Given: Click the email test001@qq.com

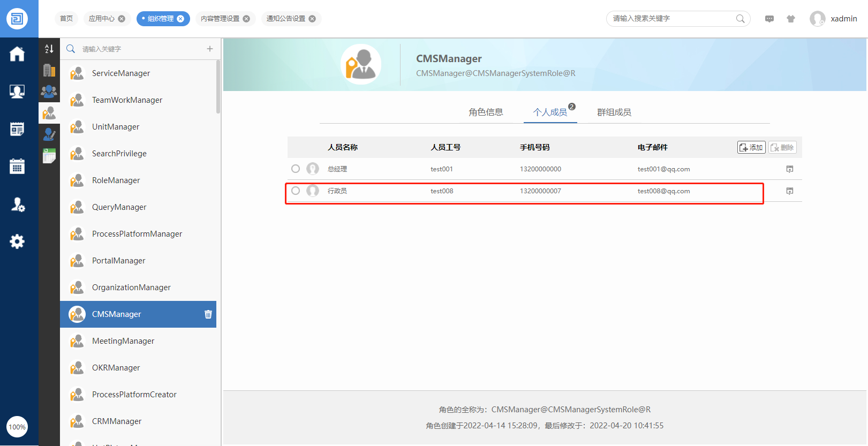Looking at the screenshot, I should (x=663, y=169).
